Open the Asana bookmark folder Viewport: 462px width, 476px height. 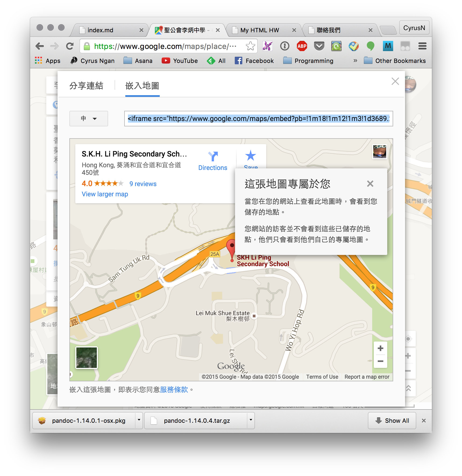138,61
